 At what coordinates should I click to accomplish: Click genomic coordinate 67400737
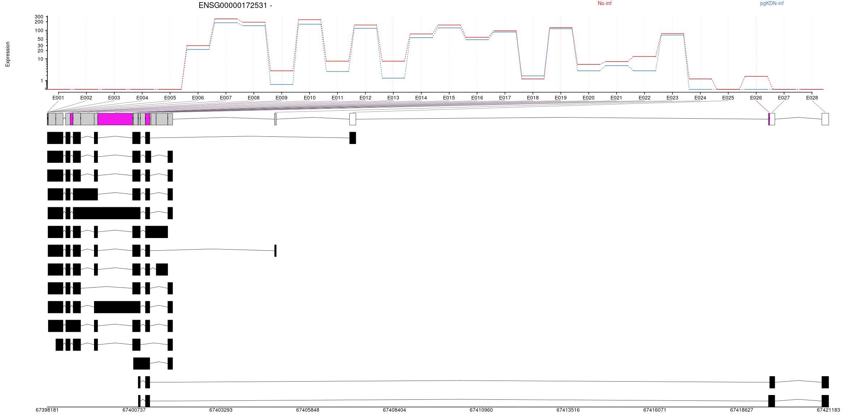(x=134, y=410)
